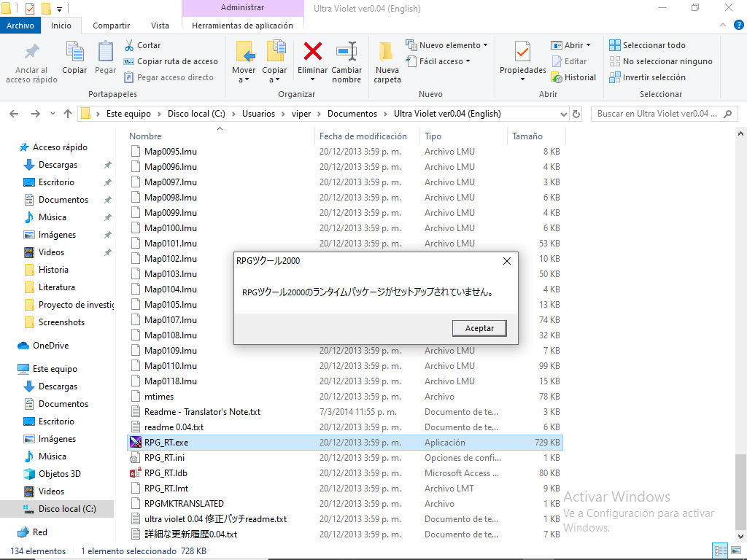
Task: Refresh the current folder view
Action: [576, 114]
